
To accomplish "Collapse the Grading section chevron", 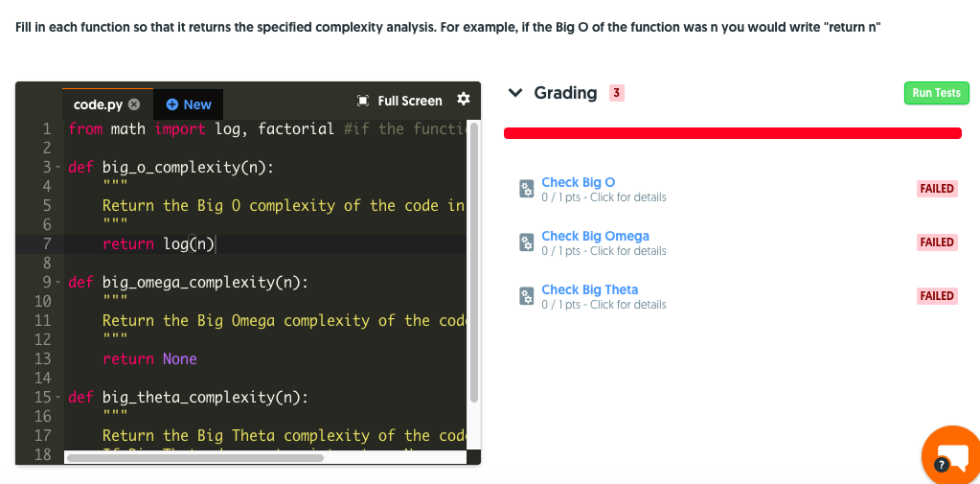I will click(515, 93).
